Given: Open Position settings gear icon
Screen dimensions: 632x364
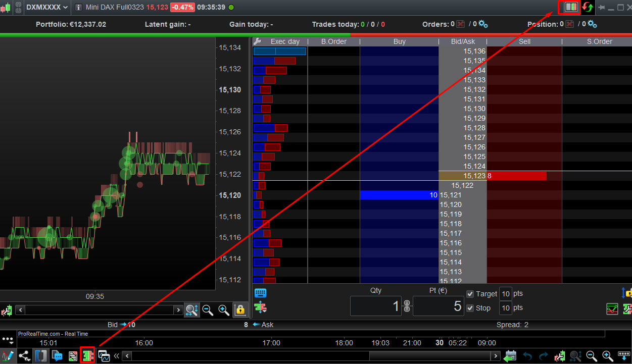Looking at the screenshot, I should click(593, 24).
